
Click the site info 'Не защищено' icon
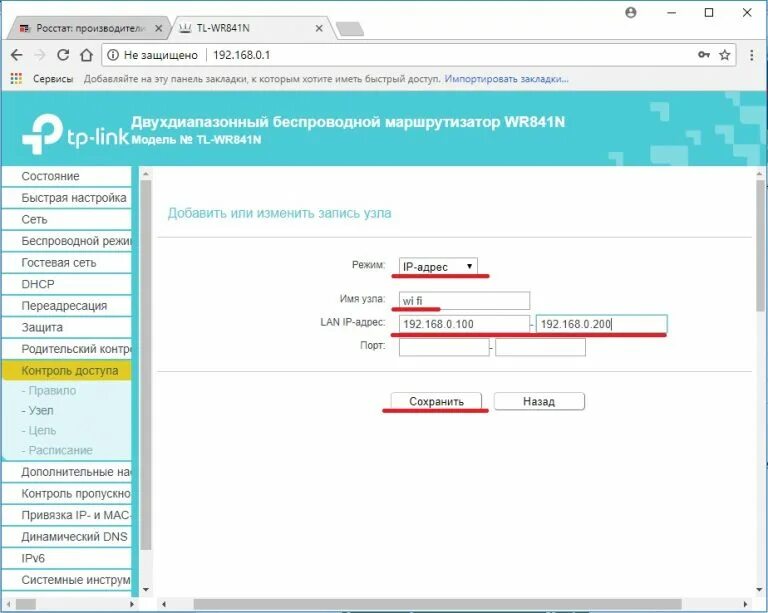click(113, 55)
